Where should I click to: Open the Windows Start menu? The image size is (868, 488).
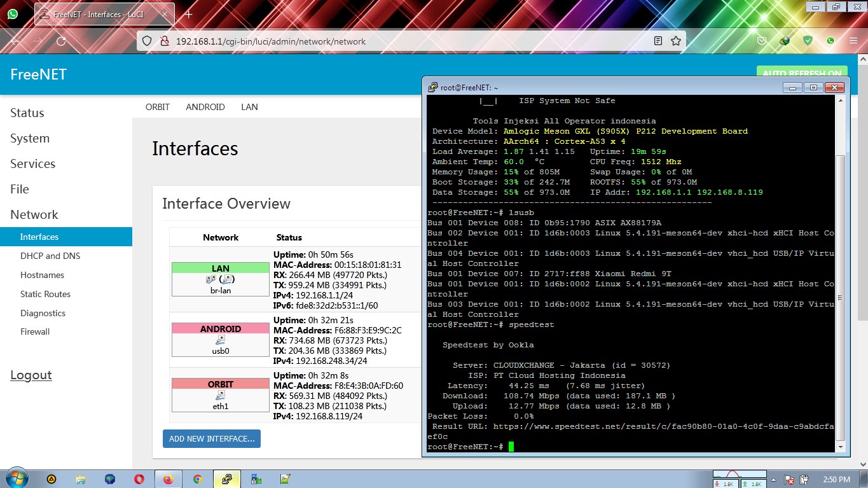(16, 478)
